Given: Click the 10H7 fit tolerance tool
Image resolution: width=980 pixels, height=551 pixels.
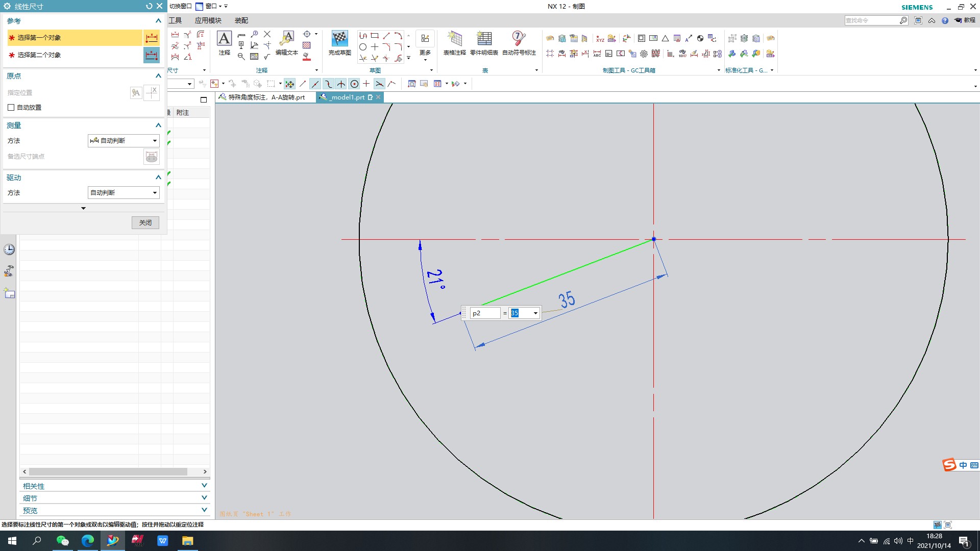Looking at the screenshot, I should 682,54.
